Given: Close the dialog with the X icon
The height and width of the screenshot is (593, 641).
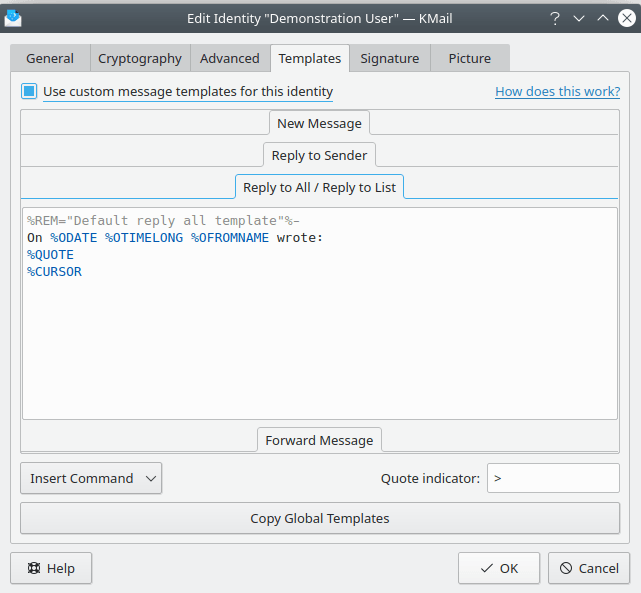Looking at the screenshot, I should 625,18.
